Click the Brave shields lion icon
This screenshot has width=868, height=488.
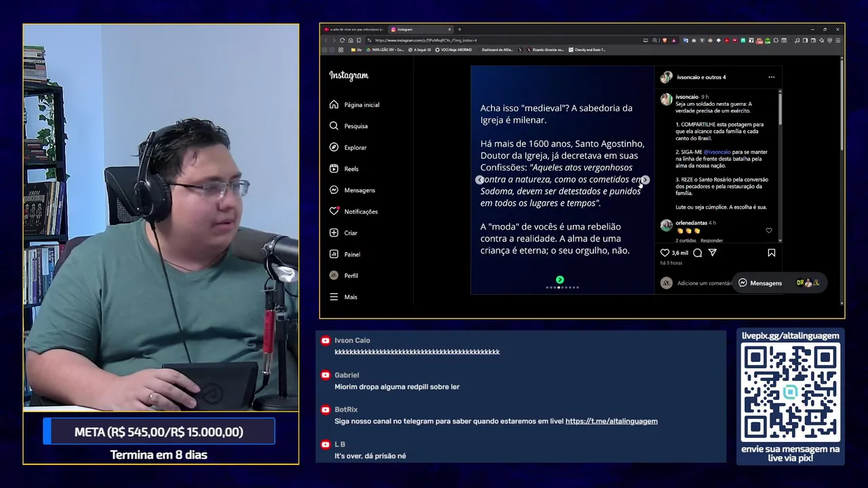pos(665,40)
